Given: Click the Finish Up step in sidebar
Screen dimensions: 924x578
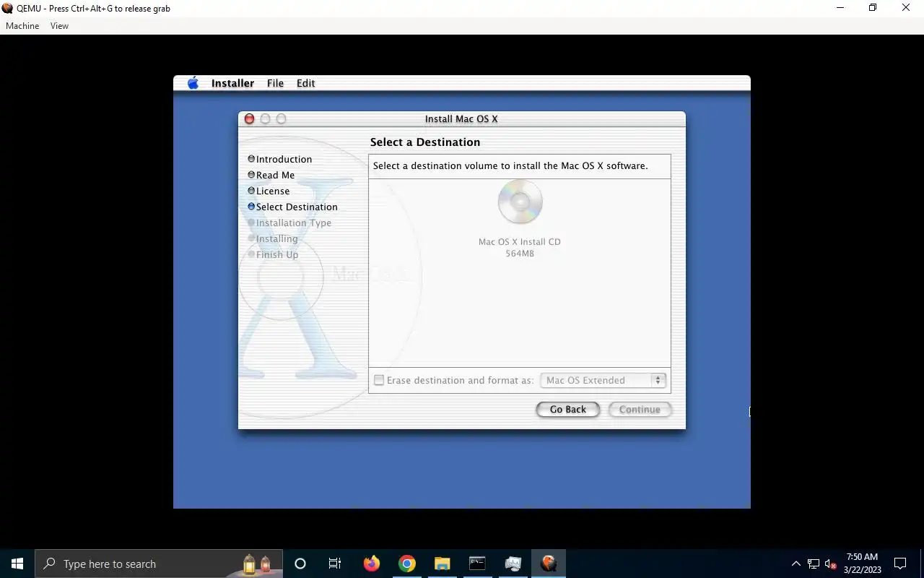Looking at the screenshot, I should point(273,254).
